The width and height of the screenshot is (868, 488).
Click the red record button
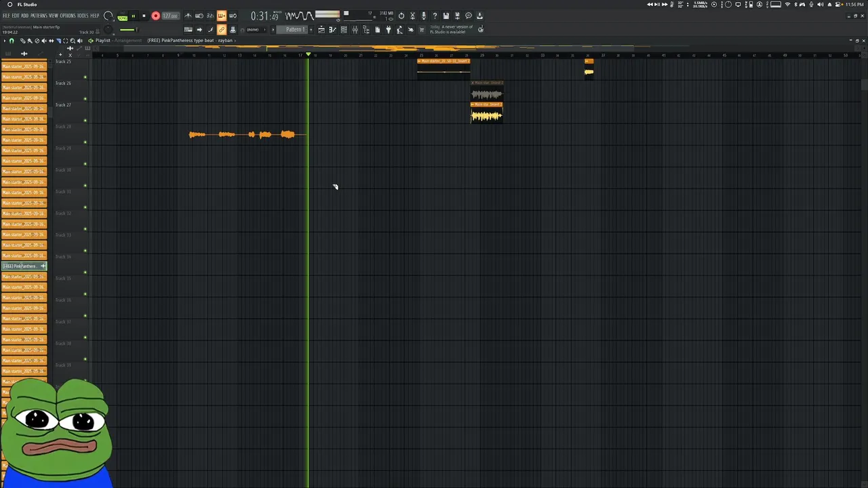[156, 16]
